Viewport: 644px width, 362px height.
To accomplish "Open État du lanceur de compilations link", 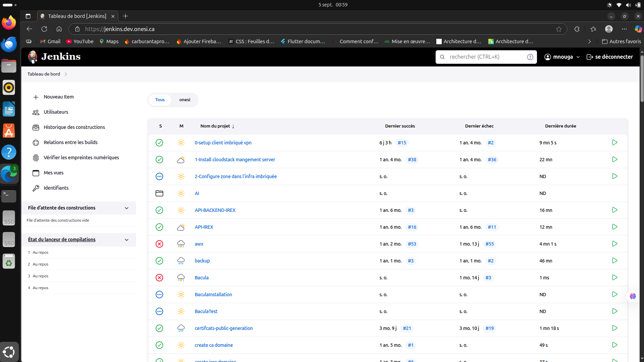I will tap(61, 240).
